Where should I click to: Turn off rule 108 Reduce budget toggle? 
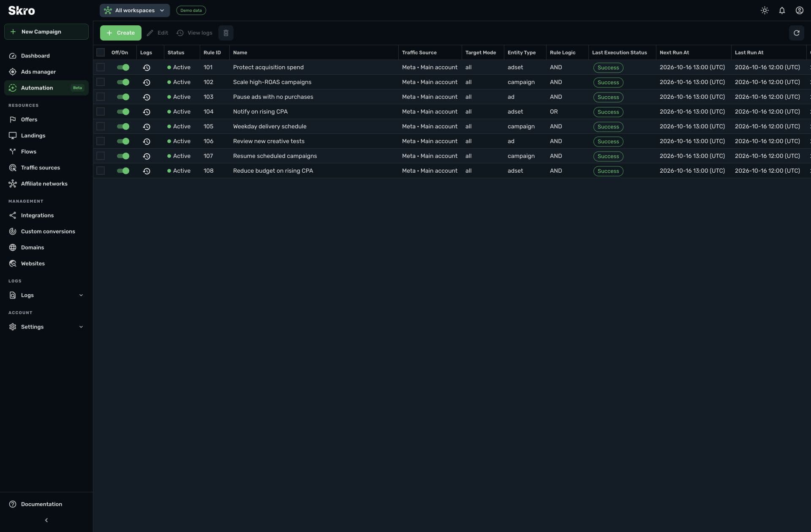[x=123, y=171]
